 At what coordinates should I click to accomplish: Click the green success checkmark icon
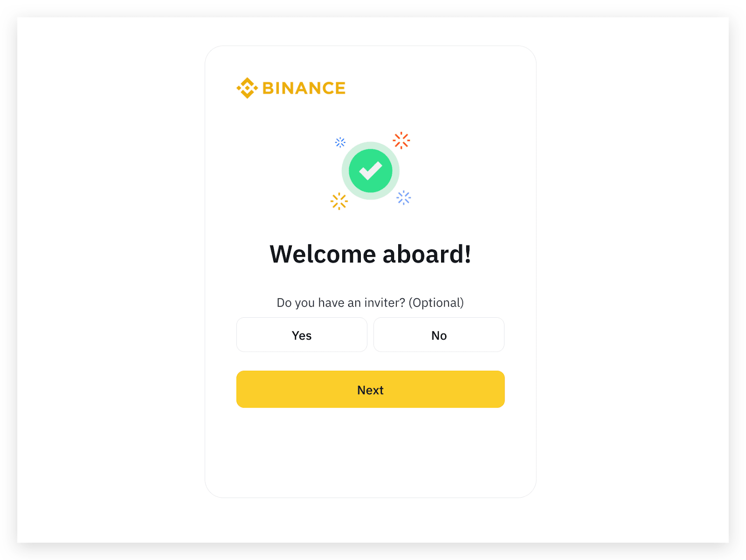pyautogui.click(x=371, y=171)
